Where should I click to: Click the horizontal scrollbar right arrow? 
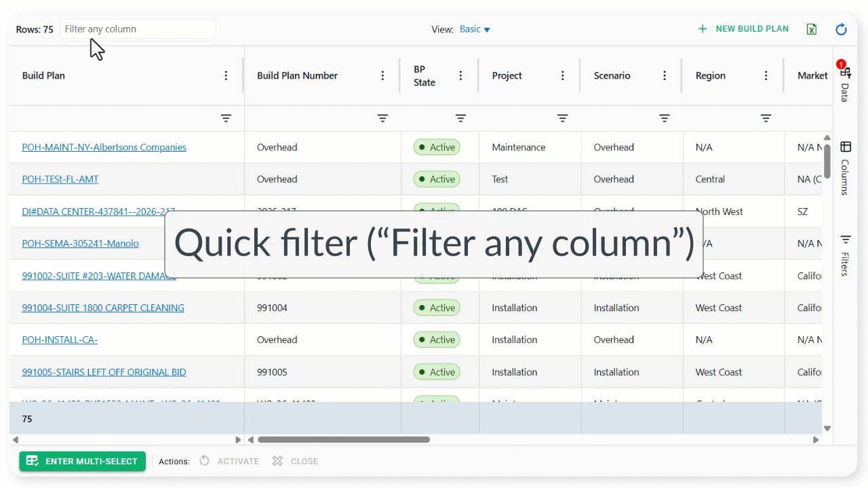(816, 440)
